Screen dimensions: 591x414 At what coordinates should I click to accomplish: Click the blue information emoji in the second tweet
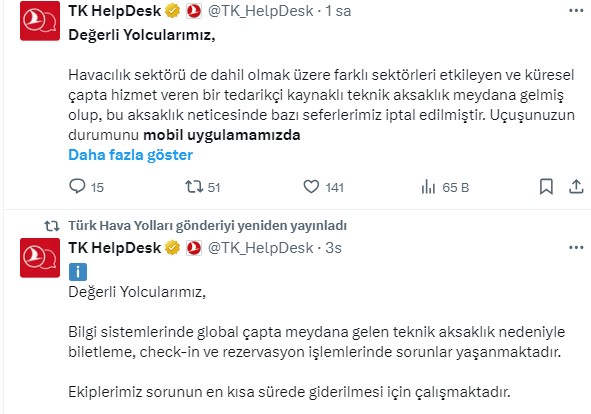[x=78, y=272]
